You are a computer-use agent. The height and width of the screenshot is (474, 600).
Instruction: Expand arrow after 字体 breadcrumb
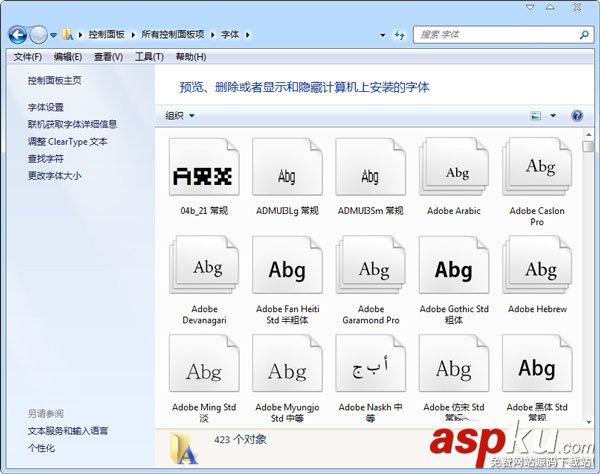click(x=248, y=35)
